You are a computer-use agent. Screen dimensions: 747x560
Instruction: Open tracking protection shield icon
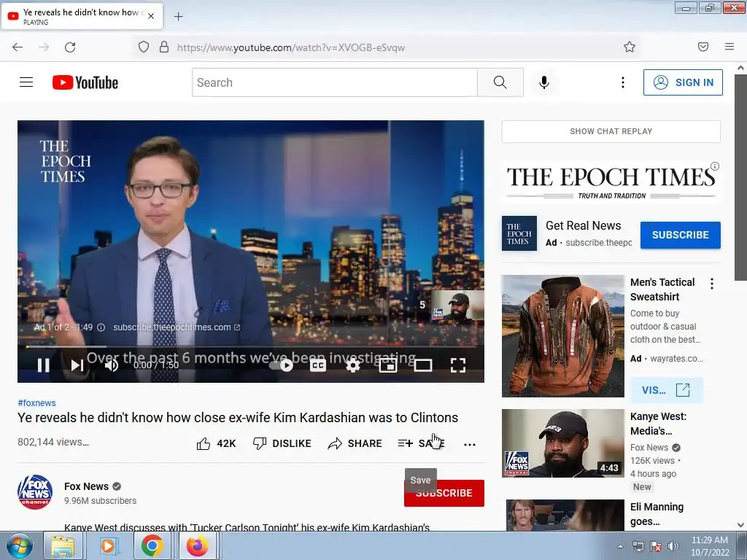pos(144,47)
